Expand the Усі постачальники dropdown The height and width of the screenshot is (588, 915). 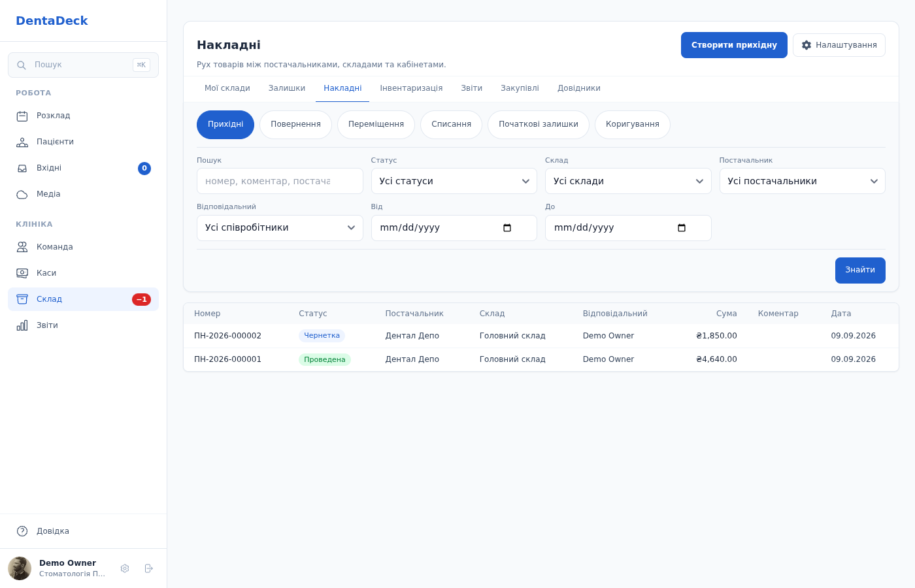click(x=803, y=181)
